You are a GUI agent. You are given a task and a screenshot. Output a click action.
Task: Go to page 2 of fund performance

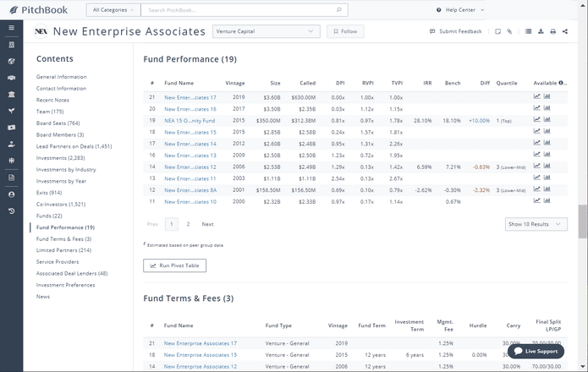coord(188,224)
